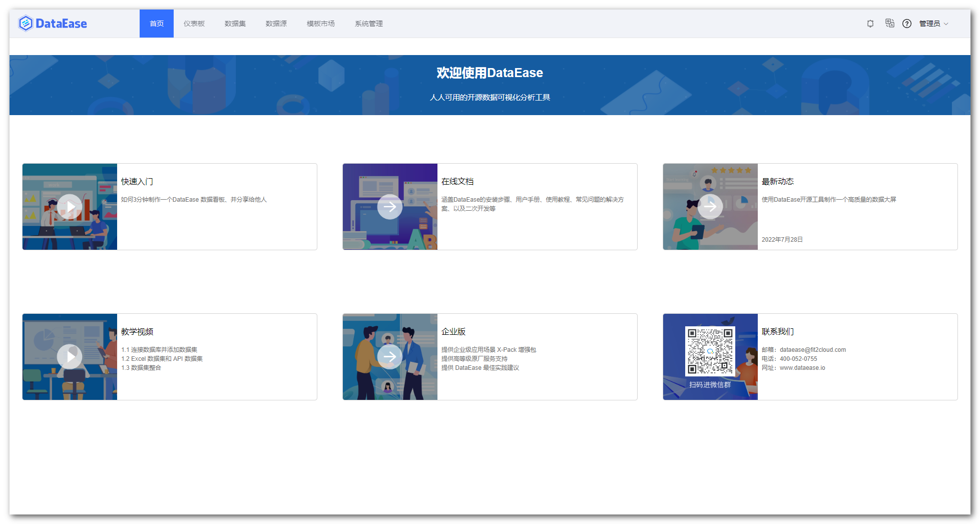This screenshot has width=980, height=524.
Task: Click the language switch icon
Action: tap(889, 23)
